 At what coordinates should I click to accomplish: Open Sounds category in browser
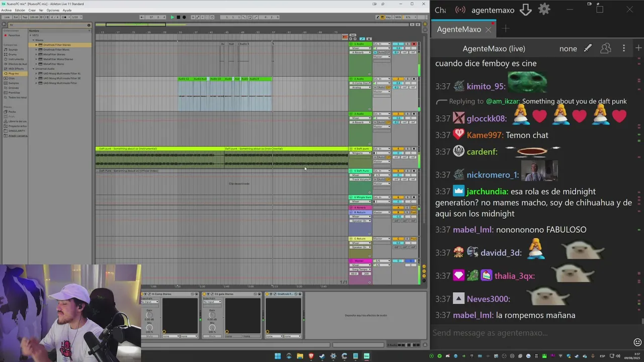coord(13,50)
